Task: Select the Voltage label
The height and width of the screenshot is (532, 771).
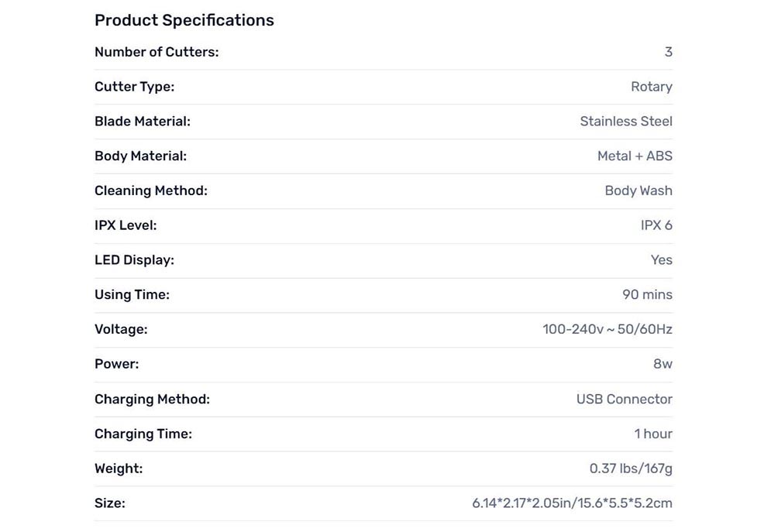Action: [x=121, y=329]
